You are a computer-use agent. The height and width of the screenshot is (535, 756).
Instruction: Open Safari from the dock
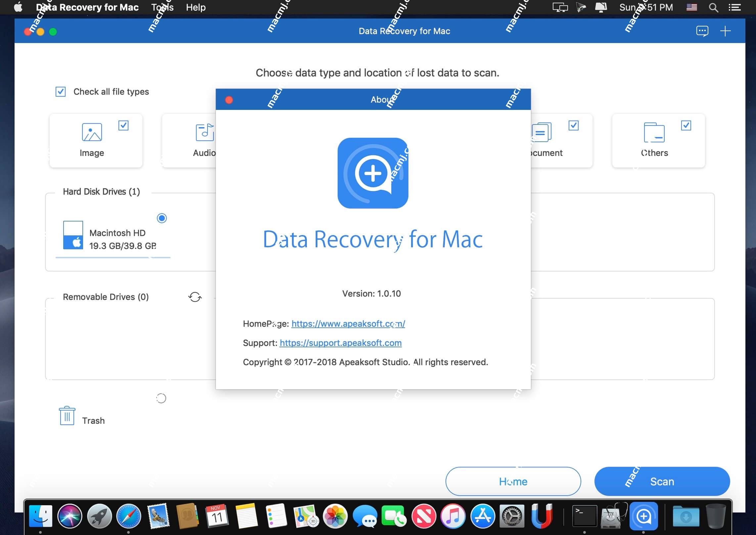coord(129,516)
